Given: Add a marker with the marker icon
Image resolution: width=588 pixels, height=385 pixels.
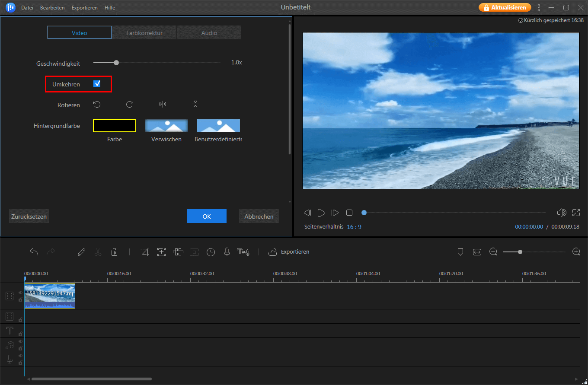Looking at the screenshot, I should coord(460,252).
